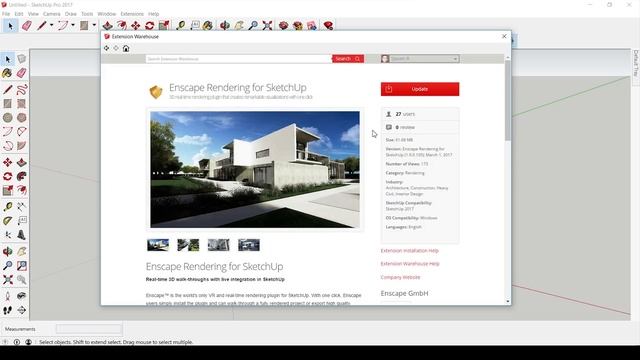Go to Extension Warehouse home page
The width and height of the screenshot is (640, 360).
pyautogui.click(x=126, y=48)
